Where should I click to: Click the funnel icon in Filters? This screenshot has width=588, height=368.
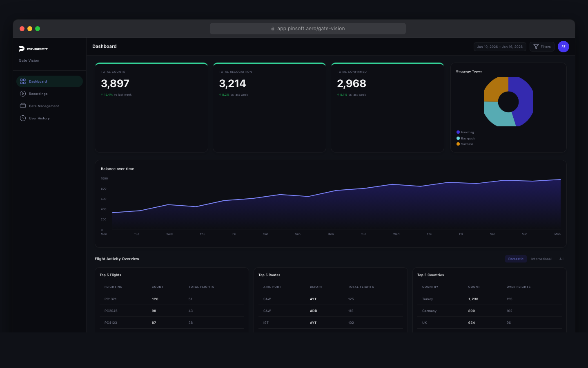(x=536, y=47)
